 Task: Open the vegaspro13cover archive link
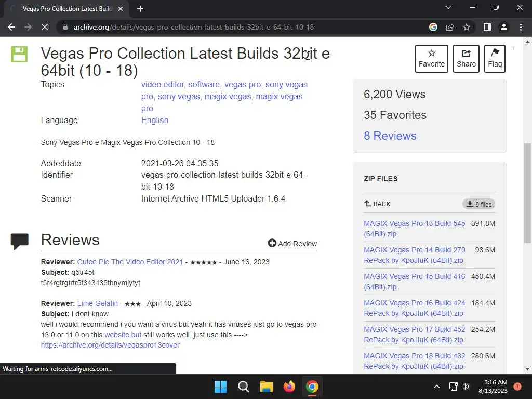click(x=110, y=345)
